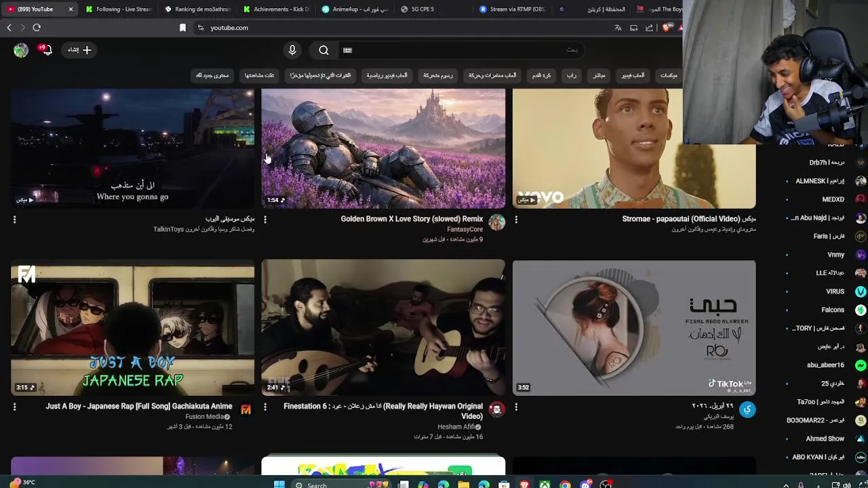The width and height of the screenshot is (868, 488).
Task: Click the translate page icon
Action: 618,28
